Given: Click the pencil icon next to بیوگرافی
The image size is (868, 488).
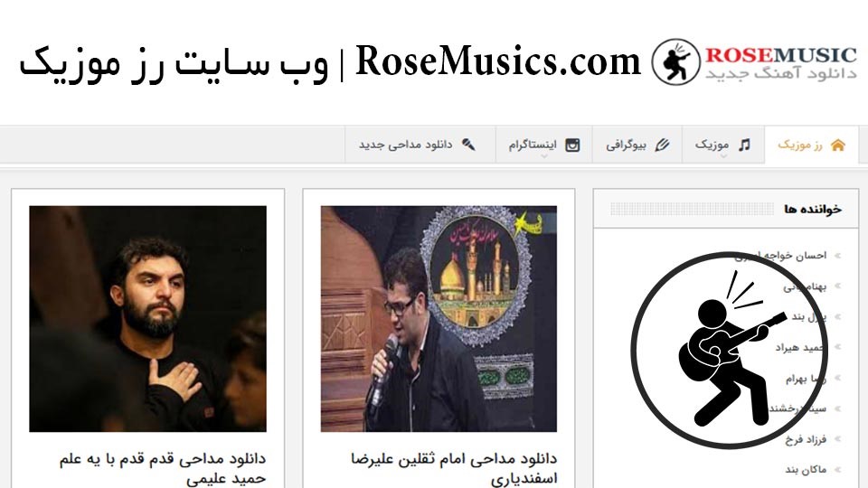Looking at the screenshot, I should (662, 145).
